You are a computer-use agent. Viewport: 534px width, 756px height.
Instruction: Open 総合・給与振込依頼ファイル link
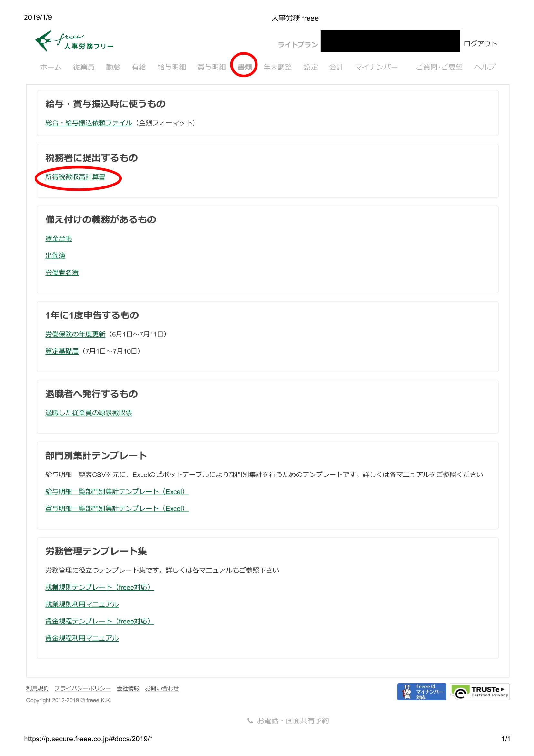[x=89, y=123]
